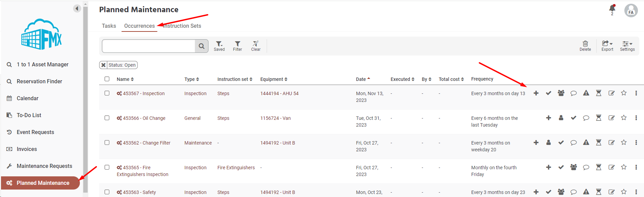Remove the Status: Open filter chip
The image size is (644, 197).
(104, 65)
